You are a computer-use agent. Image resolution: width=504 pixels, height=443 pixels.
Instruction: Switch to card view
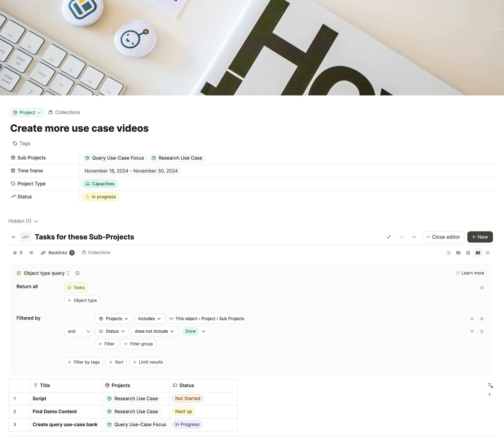tap(458, 253)
